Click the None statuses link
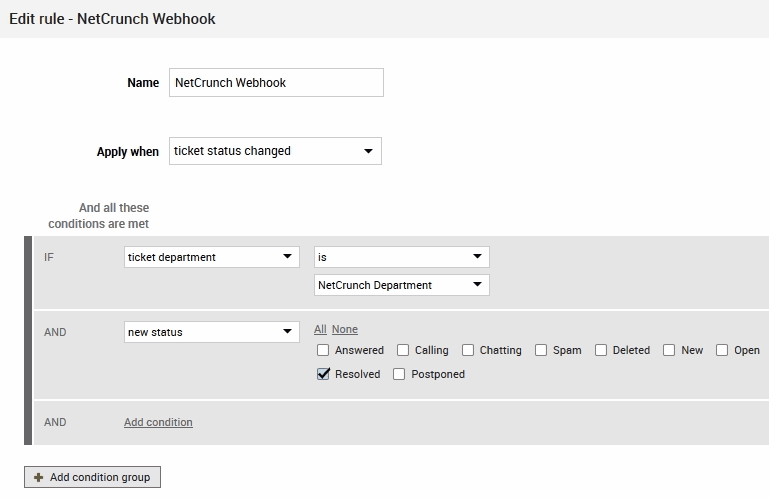Viewport: 769px width, 499px height. click(344, 329)
